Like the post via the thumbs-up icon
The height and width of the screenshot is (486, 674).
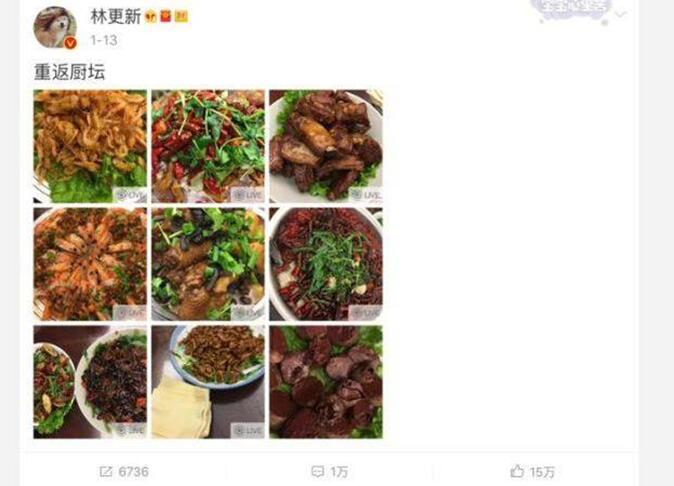tap(517, 471)
